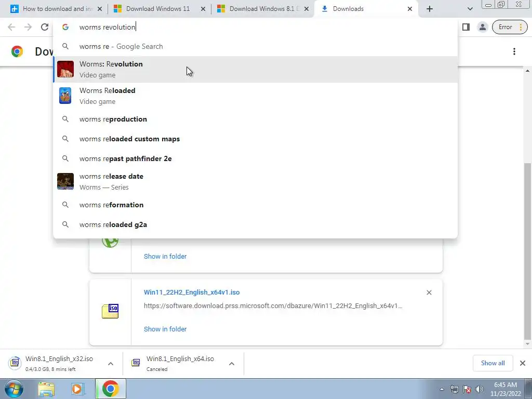Open the volume speaker tray icon
This screenshot has width=532, height=399.
[x=479, y=389]
